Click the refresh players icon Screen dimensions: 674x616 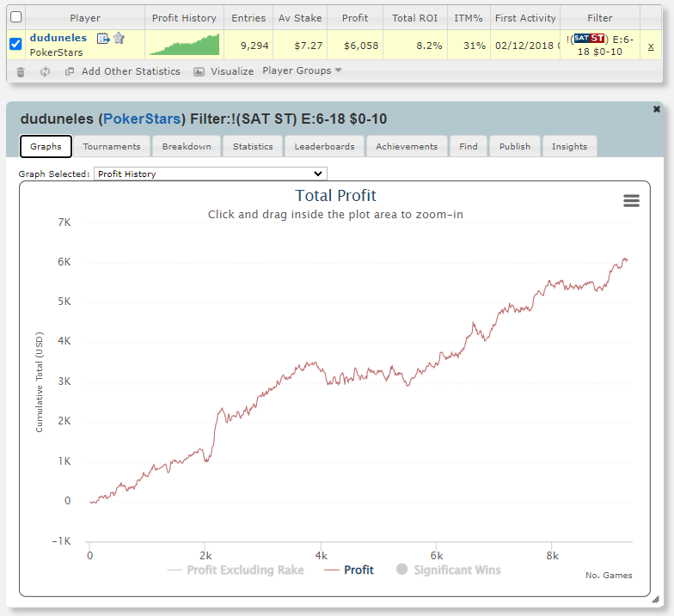[45, 72]
